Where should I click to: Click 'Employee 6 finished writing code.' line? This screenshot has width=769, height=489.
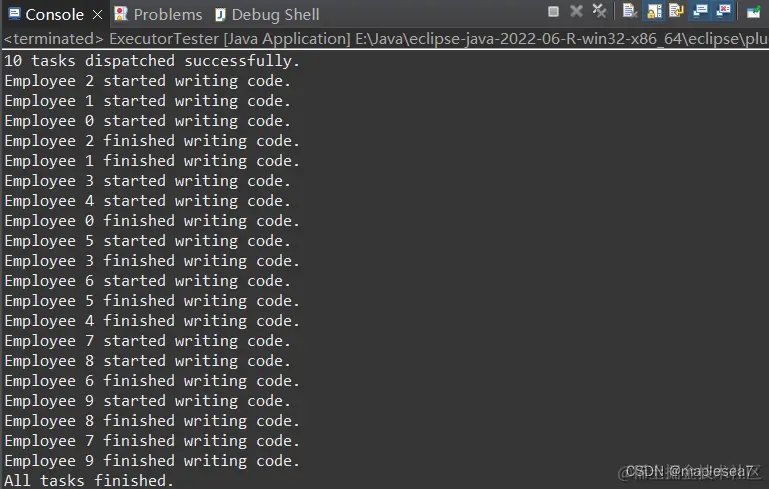152,381
